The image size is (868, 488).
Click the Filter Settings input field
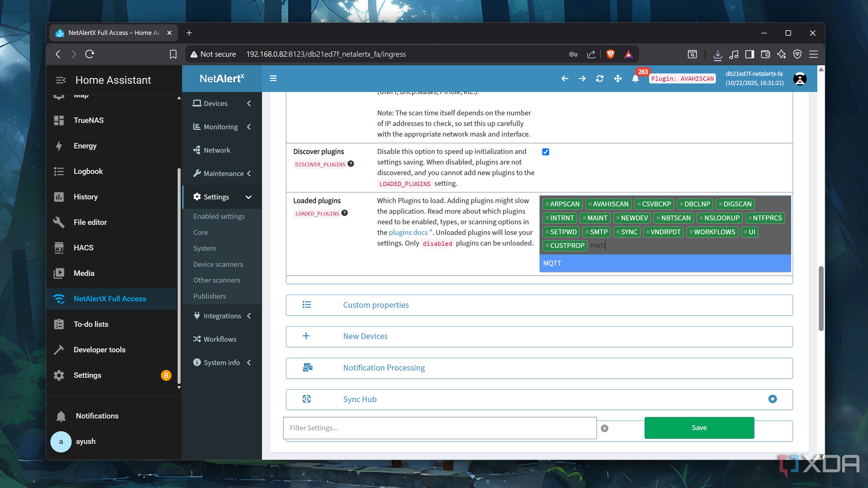coord(440,428)
